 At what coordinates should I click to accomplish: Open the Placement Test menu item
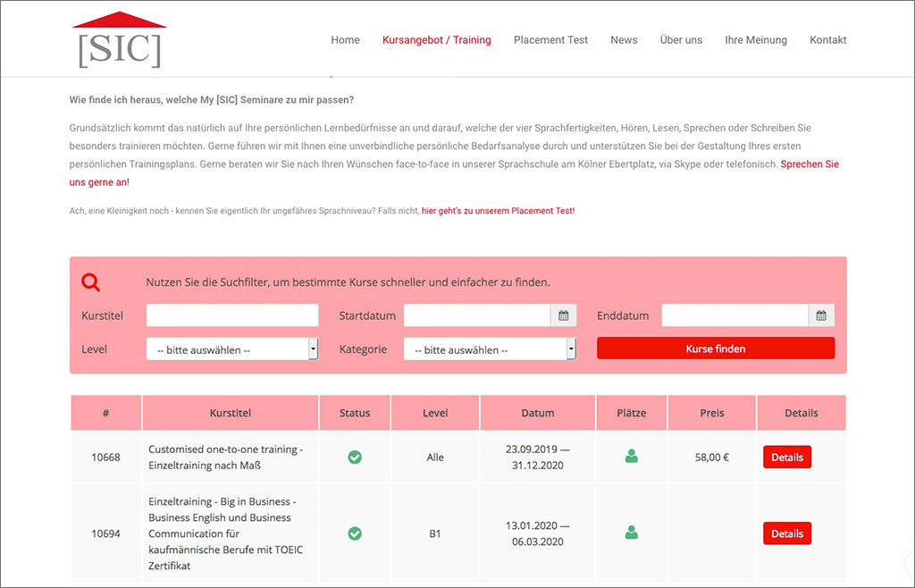point(550,39)
